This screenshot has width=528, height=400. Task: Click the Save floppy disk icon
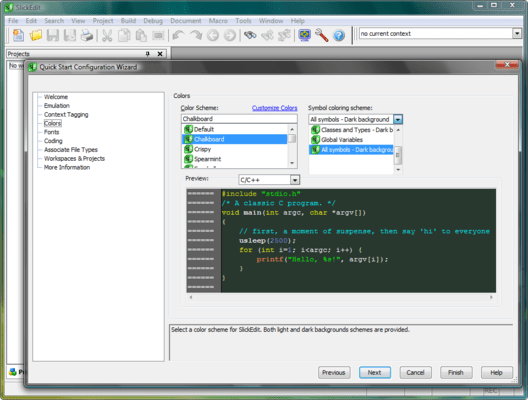coord(53,35)
